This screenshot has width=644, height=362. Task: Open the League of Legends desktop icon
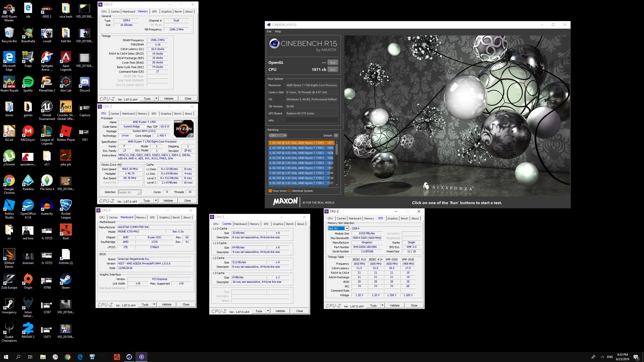(47, 135)
